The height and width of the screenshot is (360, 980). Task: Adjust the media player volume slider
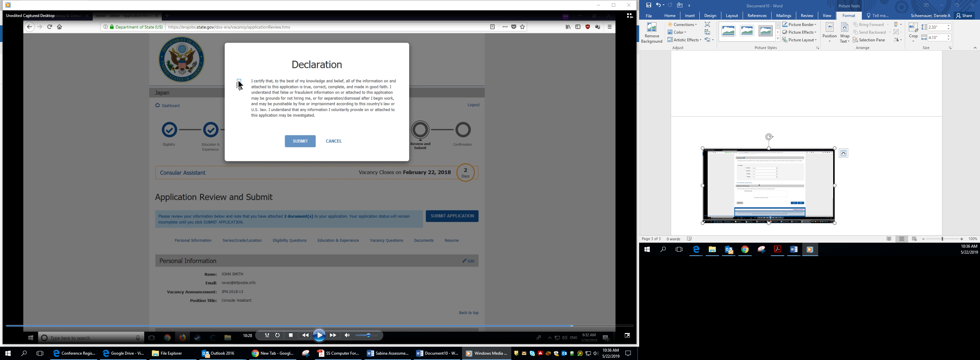(x=368, y=335)
